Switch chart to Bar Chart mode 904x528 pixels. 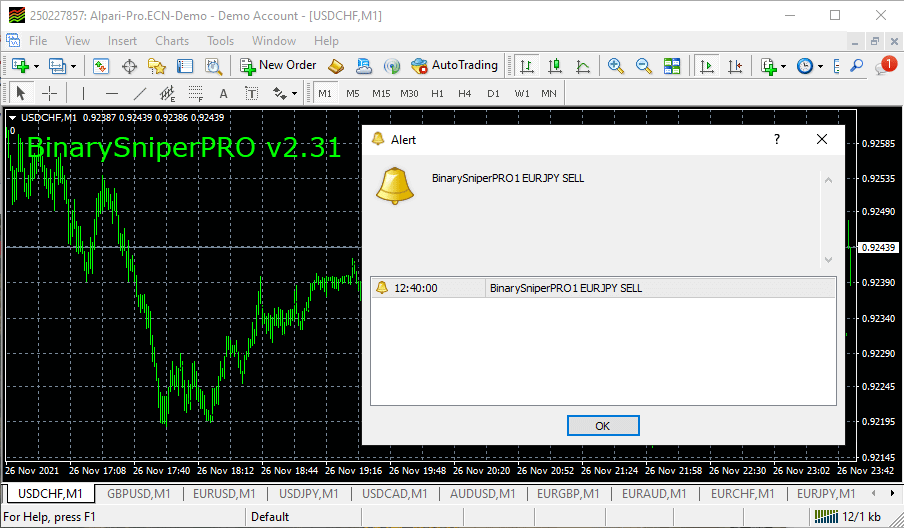[526, 66]
